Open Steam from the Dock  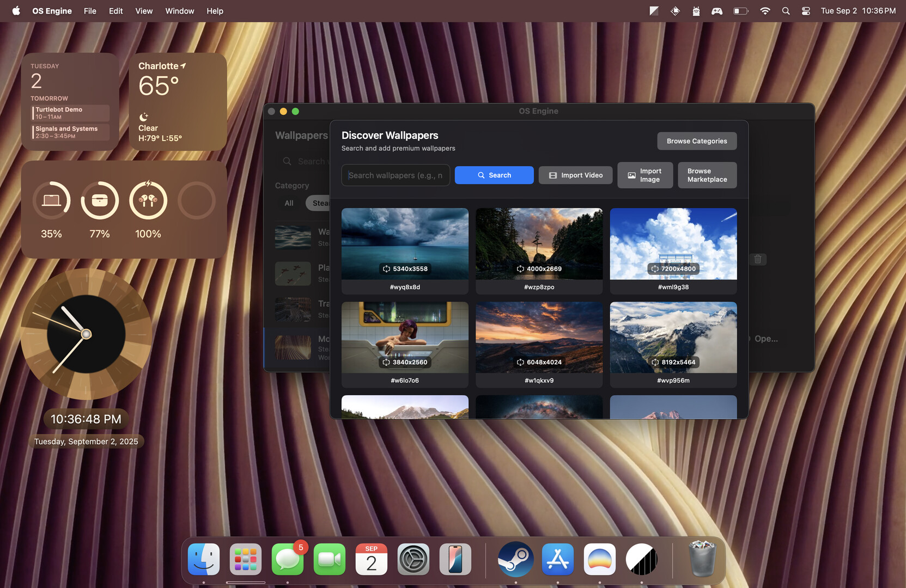tap(515, 559)
